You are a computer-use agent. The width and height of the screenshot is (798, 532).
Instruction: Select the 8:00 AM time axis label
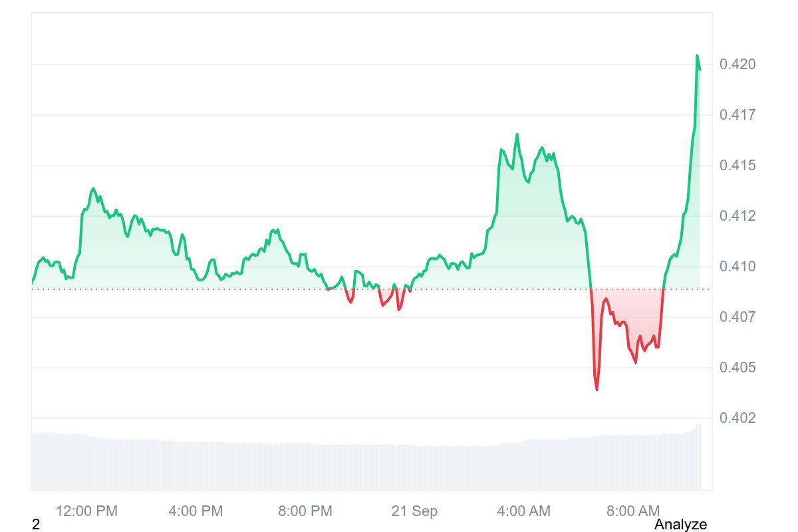tap(633, 511)
